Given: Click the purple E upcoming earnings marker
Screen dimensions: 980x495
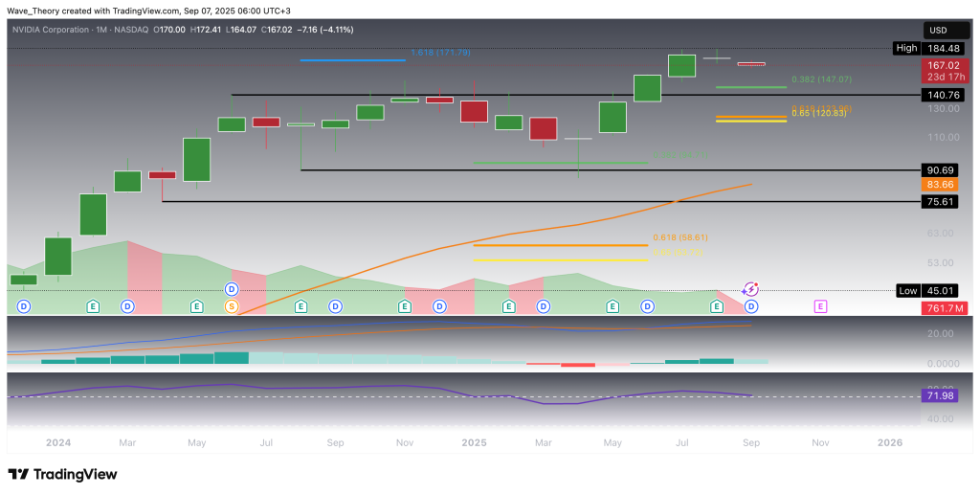Looking at the screenshot, I should point(820,306).
